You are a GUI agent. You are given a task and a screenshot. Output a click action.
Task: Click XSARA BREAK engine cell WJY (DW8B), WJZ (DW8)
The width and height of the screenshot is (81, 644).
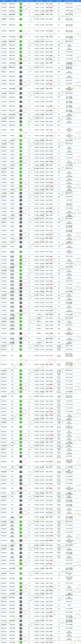pos(69,303)
